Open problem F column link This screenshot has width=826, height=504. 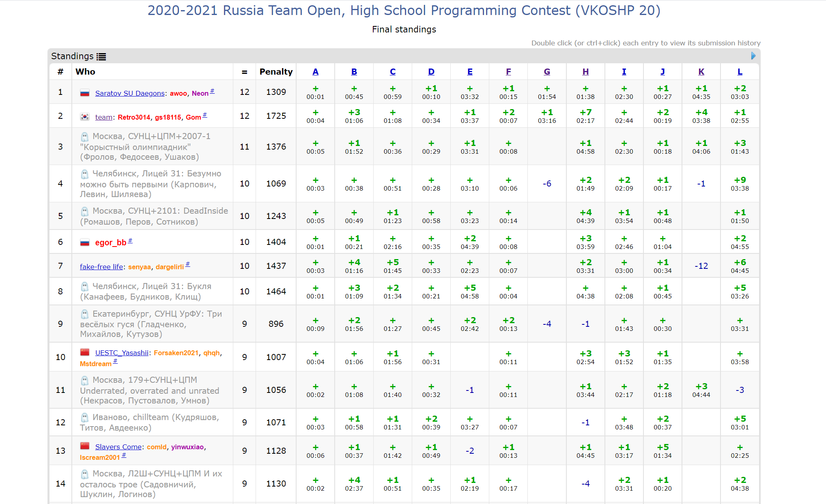[x=508, y=72]
